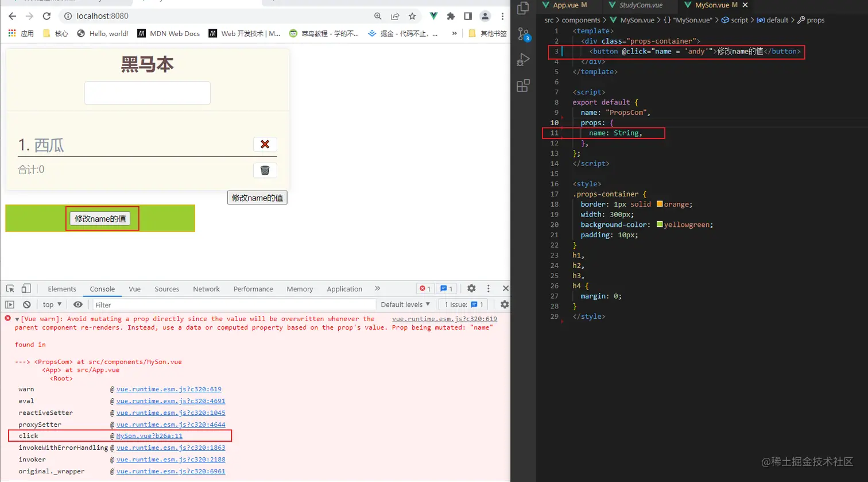Open the Memory tab
This screenshot has height=482, width=868.
pos(300,289)
